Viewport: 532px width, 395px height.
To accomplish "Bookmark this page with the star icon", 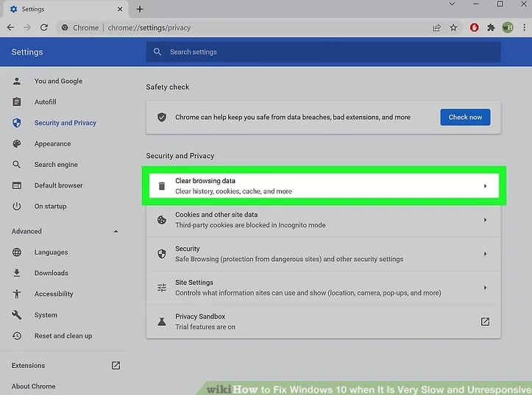I will pos(454,28).
